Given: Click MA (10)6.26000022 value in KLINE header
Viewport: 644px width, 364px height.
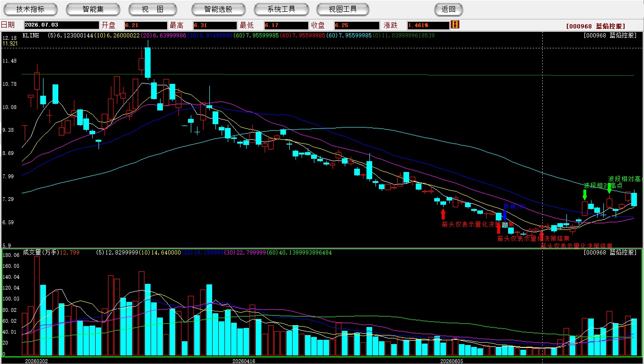Looking at the screenshot, I should (x=116, y=36).
